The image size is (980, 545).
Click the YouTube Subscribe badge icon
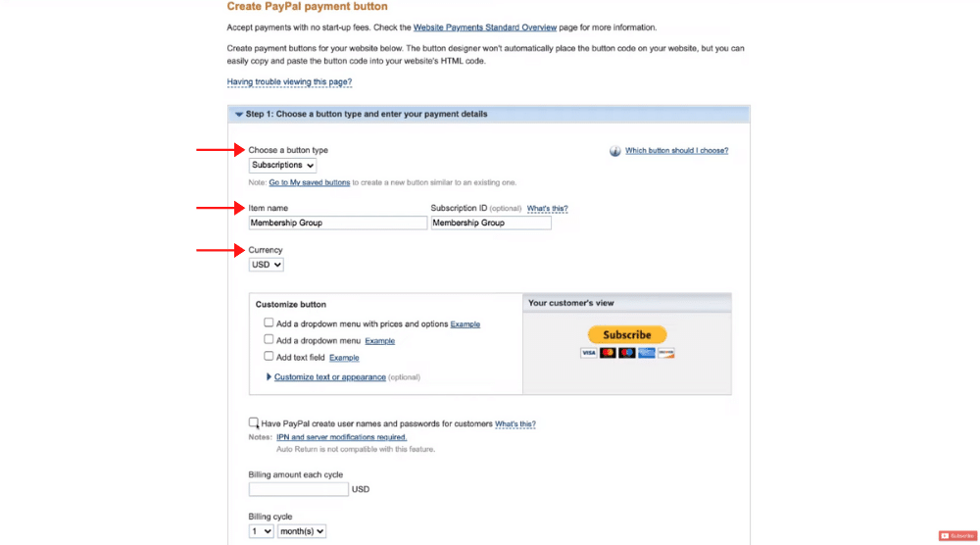[957, 535]
